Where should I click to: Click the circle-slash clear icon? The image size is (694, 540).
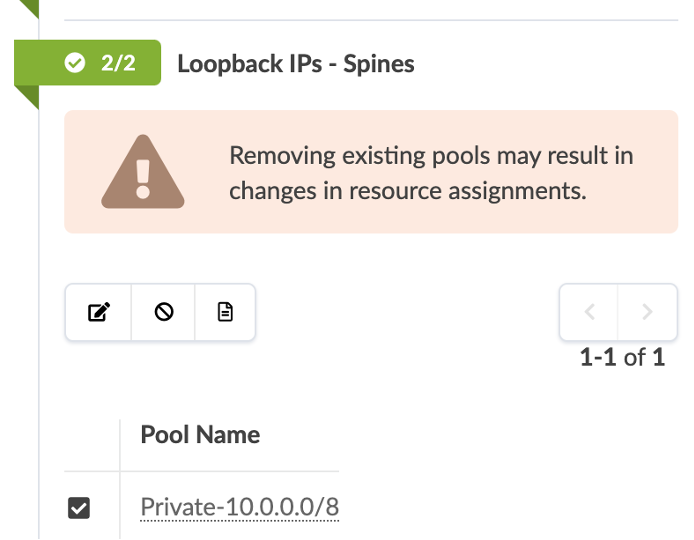point(164,313)
